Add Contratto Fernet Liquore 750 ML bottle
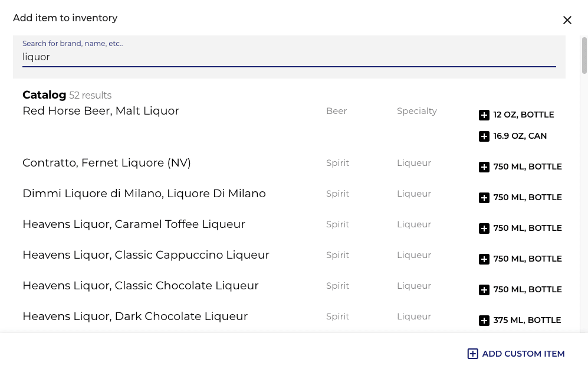 [520, 167]
